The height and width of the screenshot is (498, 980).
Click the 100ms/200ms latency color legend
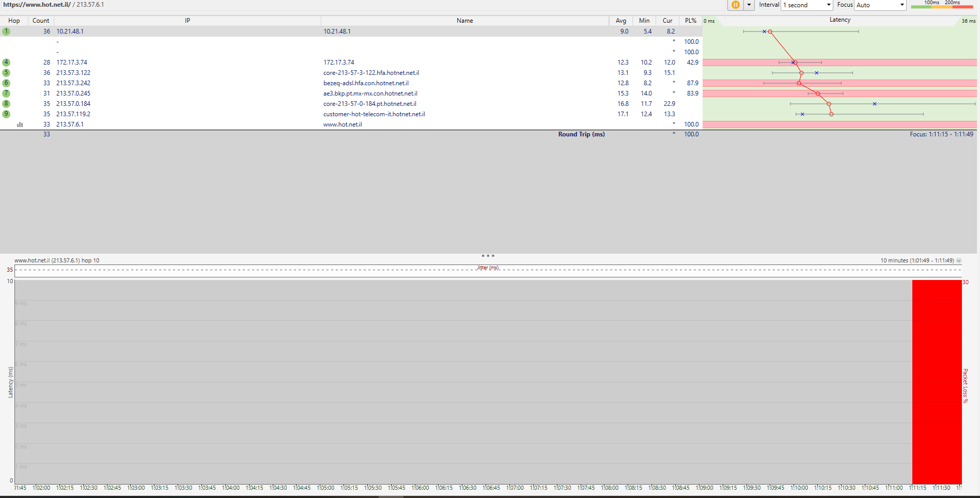coord(942,5)
